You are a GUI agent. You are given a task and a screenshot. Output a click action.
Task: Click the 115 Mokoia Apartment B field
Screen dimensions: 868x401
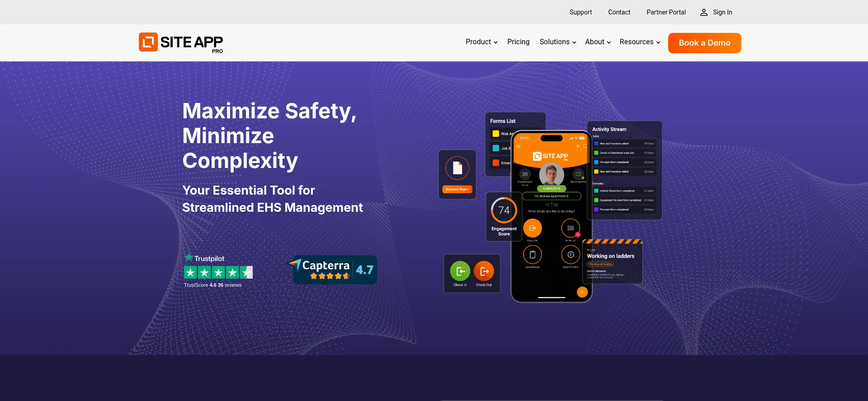(552, 196)
